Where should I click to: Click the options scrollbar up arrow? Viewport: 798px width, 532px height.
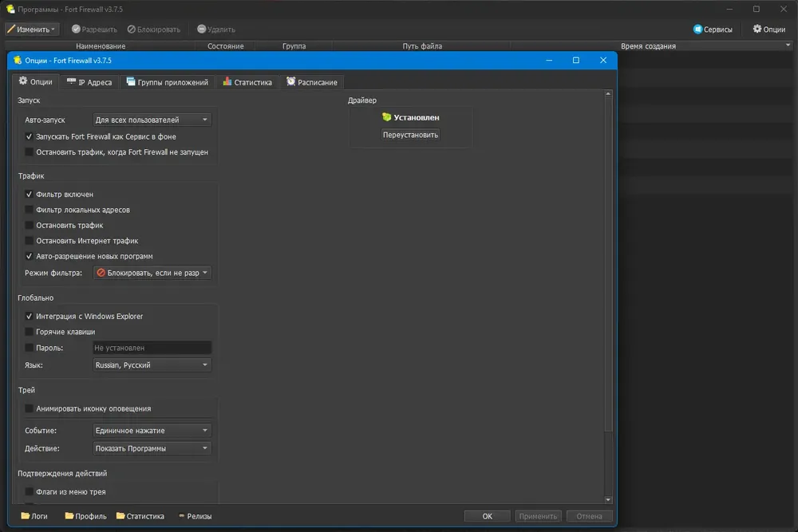point(607,94)
